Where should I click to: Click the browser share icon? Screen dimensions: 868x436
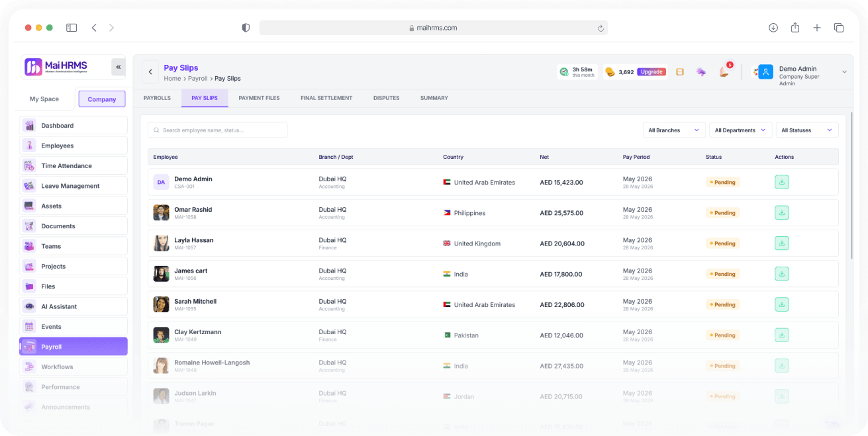click(x=795, y=28)
